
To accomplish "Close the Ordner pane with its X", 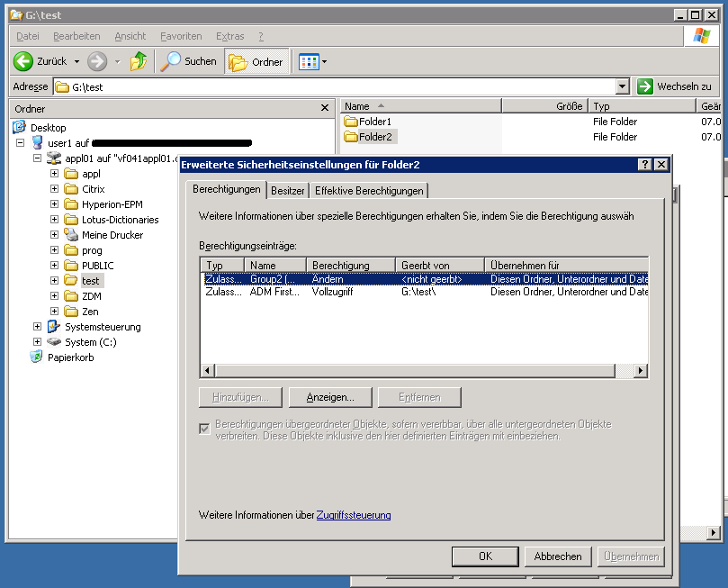I will point(325,108).
